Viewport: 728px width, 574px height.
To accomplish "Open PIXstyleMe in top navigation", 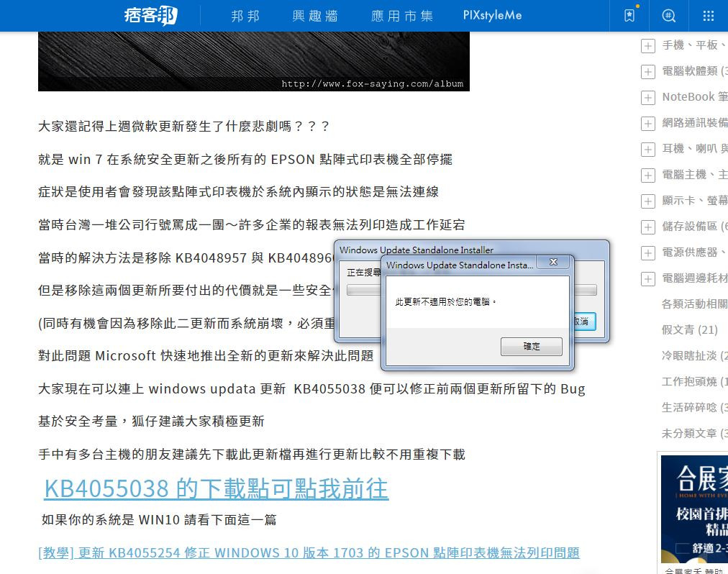I will (492, 15).
